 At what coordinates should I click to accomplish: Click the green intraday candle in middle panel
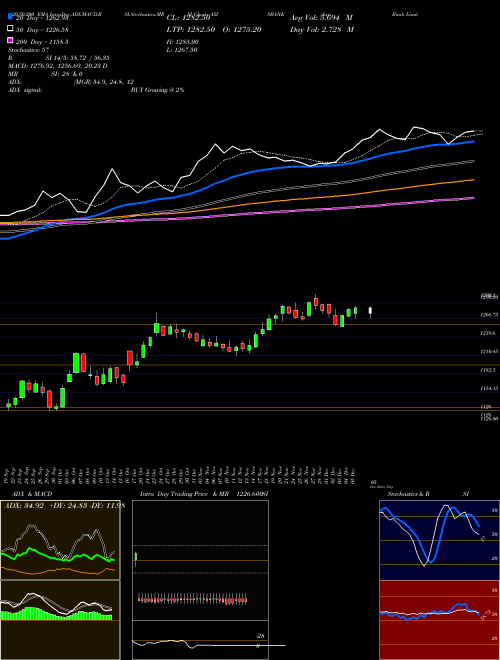pos(136,558)
